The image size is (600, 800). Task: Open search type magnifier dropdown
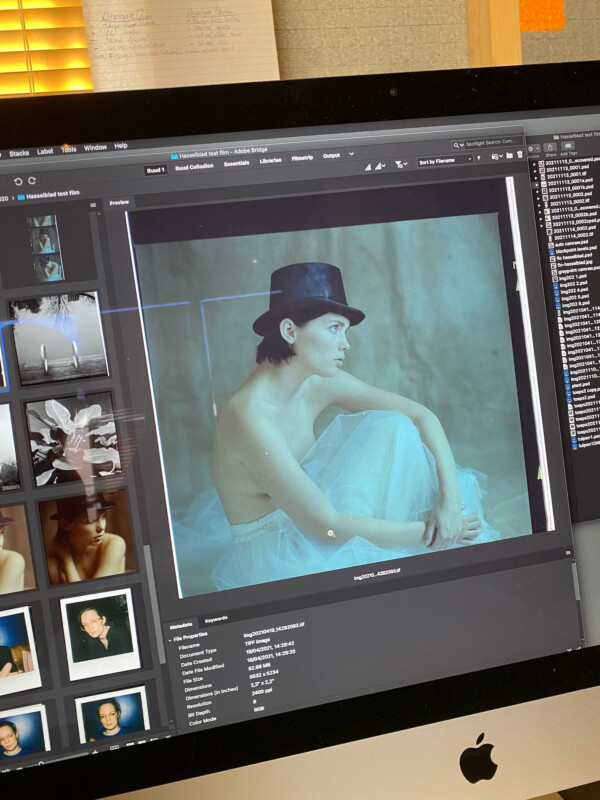[458, 145]
